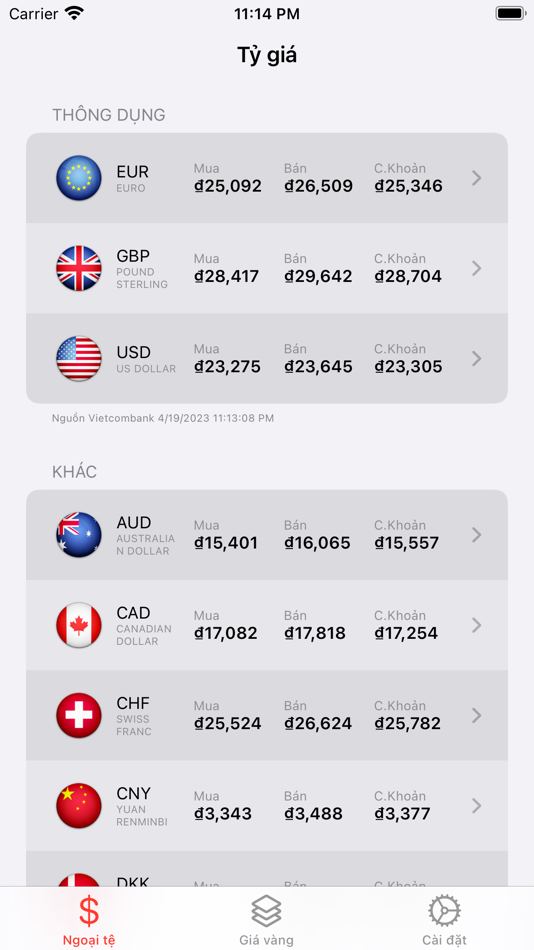Image resolution: width=534 pixels, height=950 pixels.
Task: Select the USD buying price 23,275
Action: (227, 367)
